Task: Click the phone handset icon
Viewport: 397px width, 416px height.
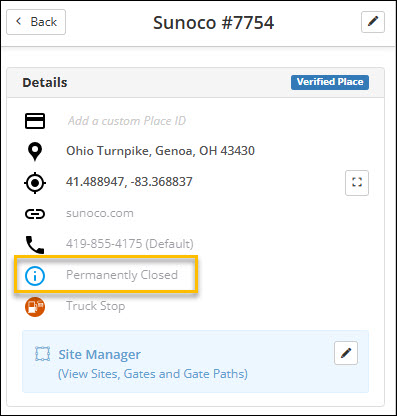Action: 35,245
